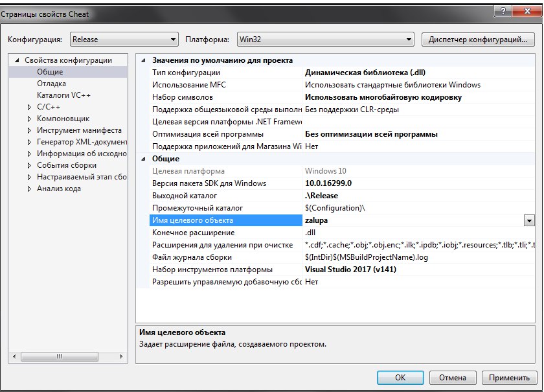Open C/C++ settings in the tree
The height and width of the screenshot is (392, 544).
[49, 107]
